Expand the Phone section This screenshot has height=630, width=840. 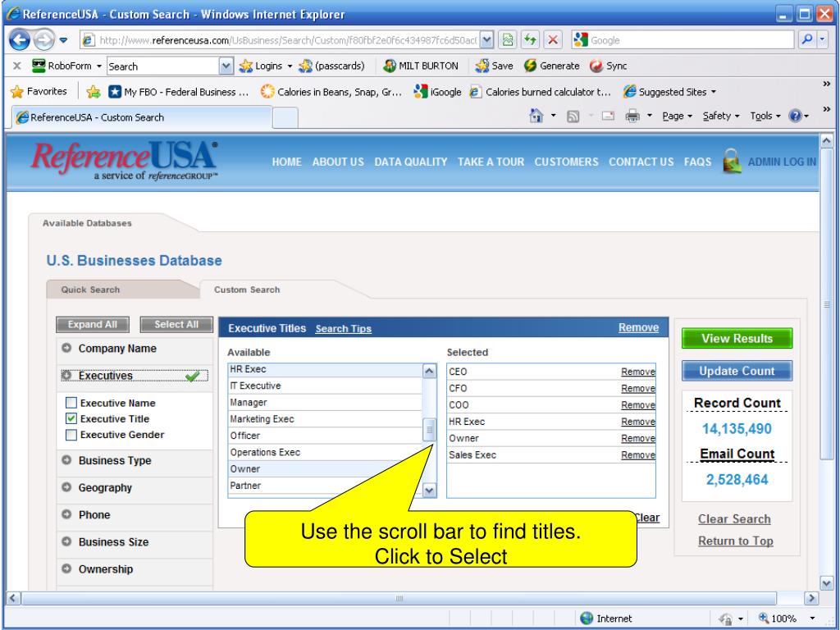pyautogui.click(x=66, y=514)
